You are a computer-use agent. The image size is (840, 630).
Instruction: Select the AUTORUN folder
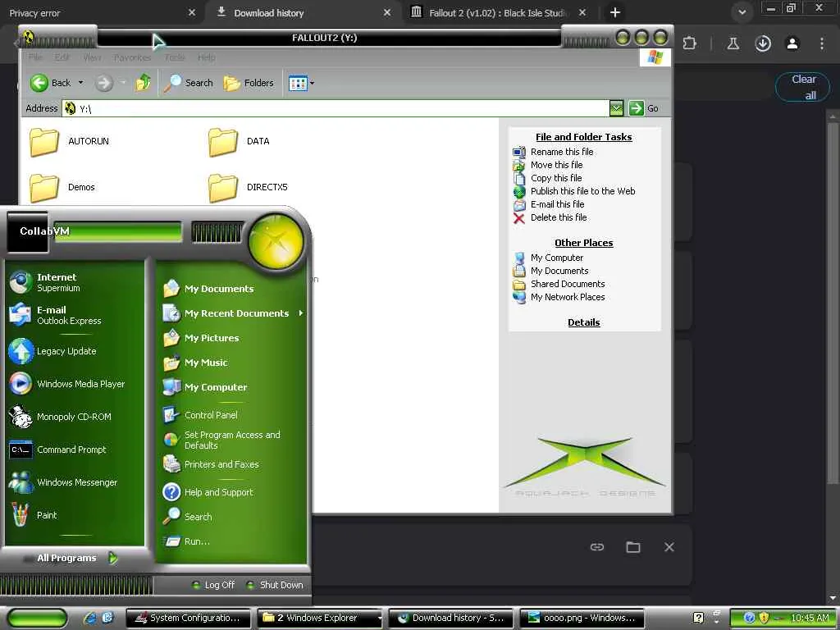click(70, 141)
